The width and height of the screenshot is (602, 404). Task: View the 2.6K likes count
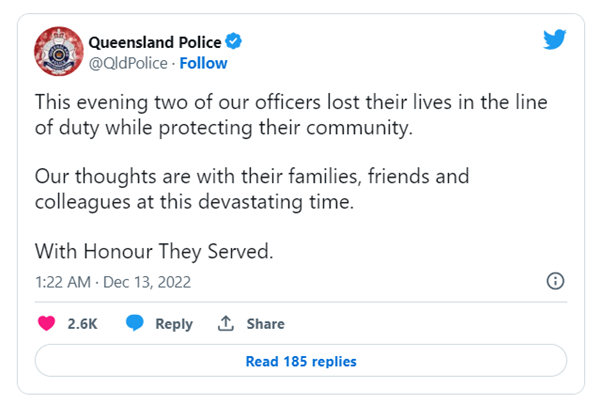(x=80, y=324)
